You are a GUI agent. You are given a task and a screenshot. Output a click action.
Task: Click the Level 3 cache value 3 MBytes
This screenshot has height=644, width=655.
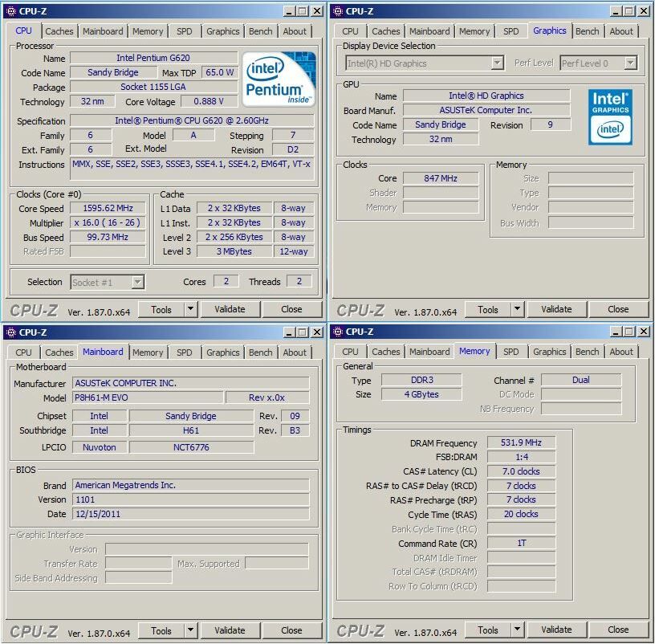(234, 251)
